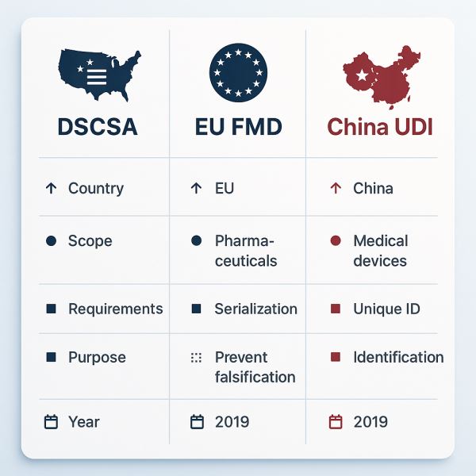The image size is (476, 476).
Task: Select the red bullet beside Medical devices
Action: pos(335,240)
